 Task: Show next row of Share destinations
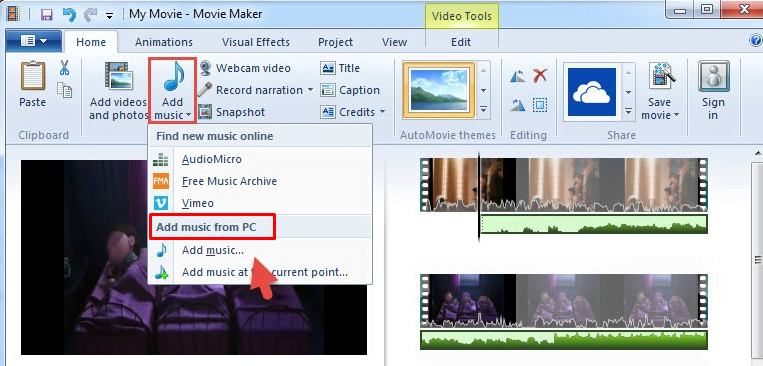[x=629, y=92]
